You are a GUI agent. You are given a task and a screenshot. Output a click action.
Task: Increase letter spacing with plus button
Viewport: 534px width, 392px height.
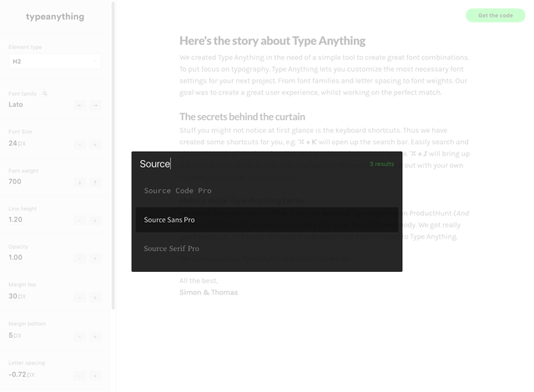click(95, 375)
